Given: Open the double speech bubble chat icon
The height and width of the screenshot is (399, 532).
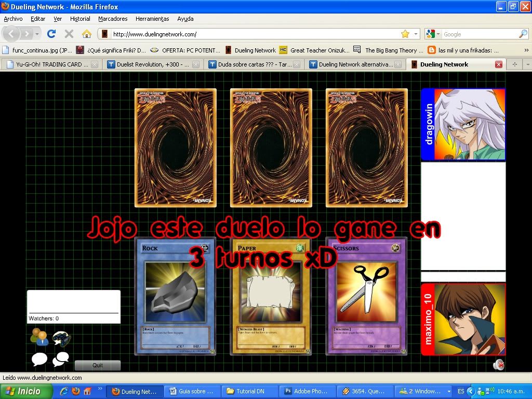Looking at the screenshot, I should (x=61, y=359).
